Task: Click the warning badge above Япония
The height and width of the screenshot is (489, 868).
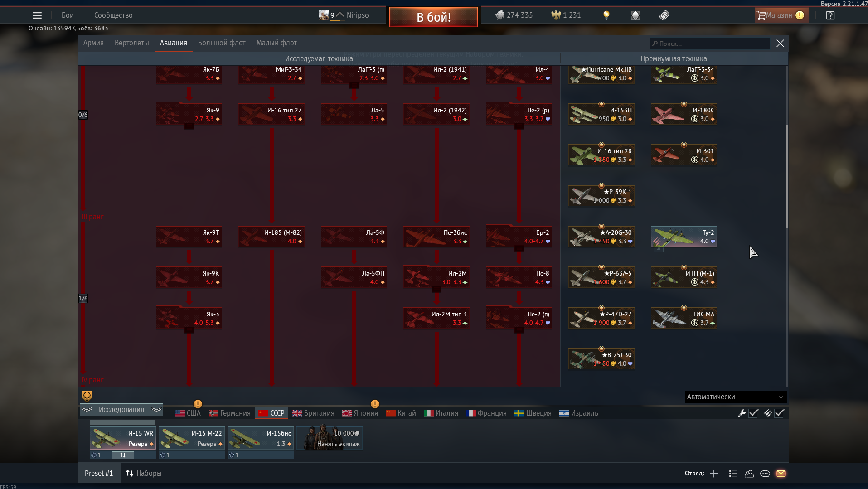Action: [x=375, y=404]
